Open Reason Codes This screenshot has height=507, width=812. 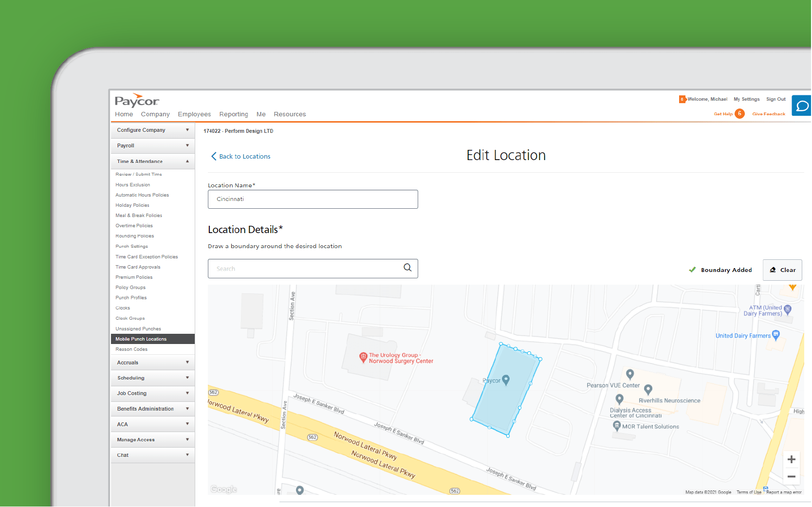pyautogui.click(x=131, y=349)
